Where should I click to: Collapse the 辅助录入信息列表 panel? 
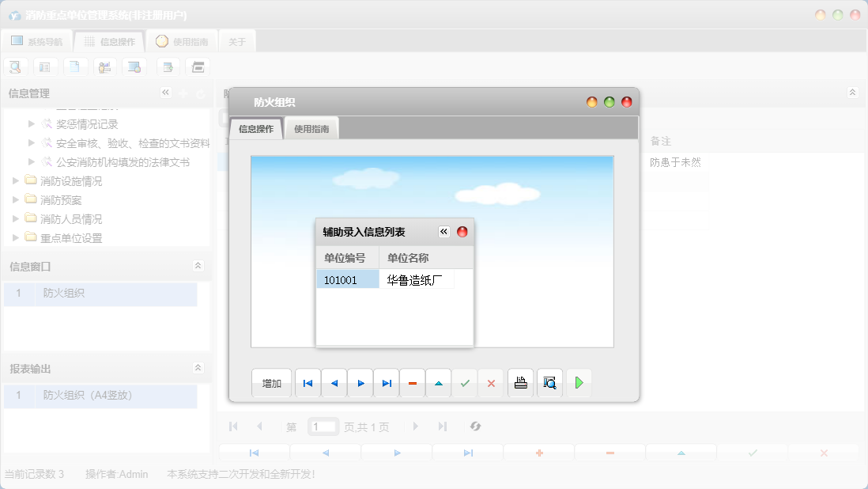444,232
